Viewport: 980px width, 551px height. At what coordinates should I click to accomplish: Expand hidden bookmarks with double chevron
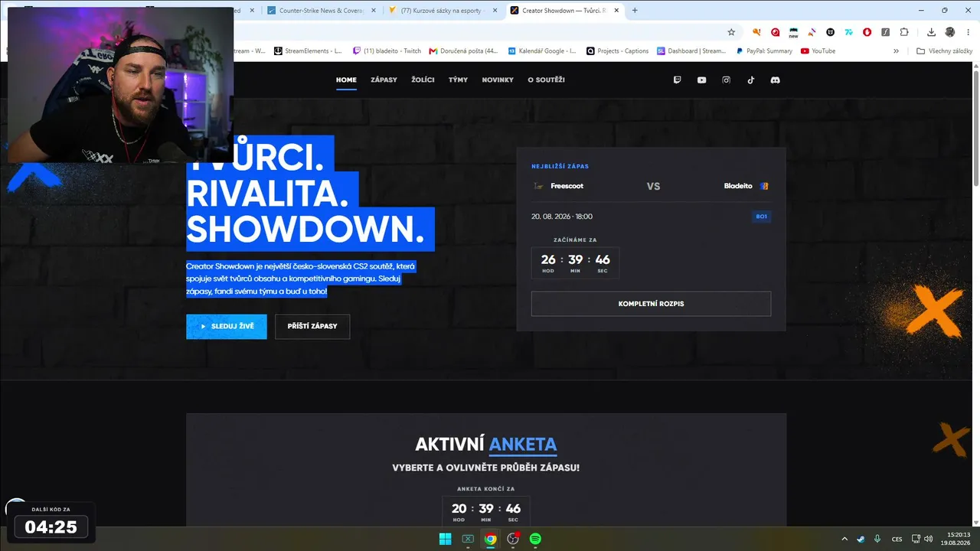(897, 51)
